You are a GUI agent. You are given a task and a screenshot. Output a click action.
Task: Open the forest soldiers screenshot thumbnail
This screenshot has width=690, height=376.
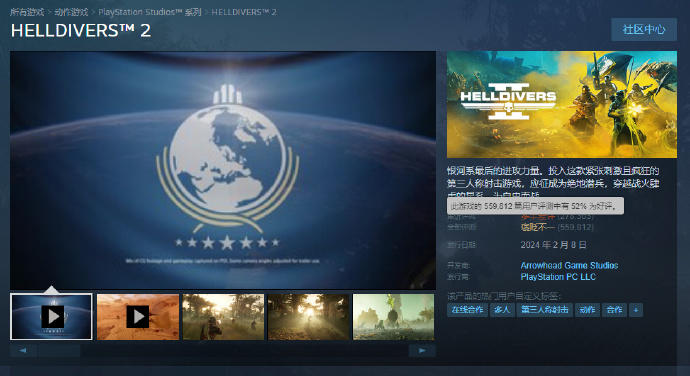click(223, 317)
